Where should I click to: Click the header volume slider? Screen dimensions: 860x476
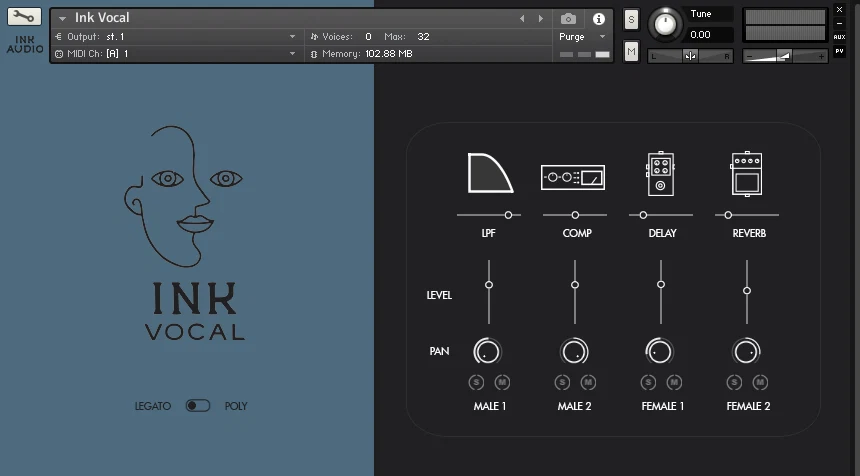pos(785,56)
